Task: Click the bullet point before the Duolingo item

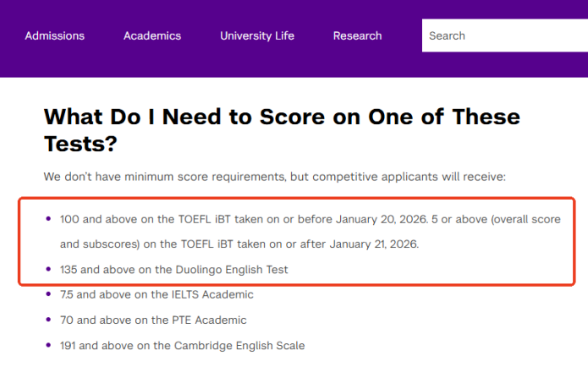Action: pos(47,270)
